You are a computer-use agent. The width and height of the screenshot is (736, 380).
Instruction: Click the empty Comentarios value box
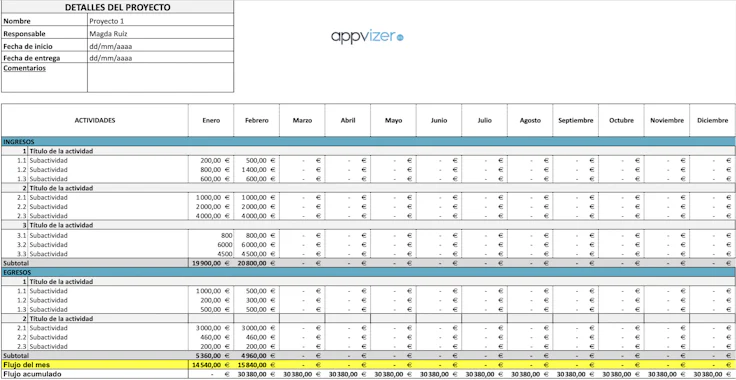(161, 78)
